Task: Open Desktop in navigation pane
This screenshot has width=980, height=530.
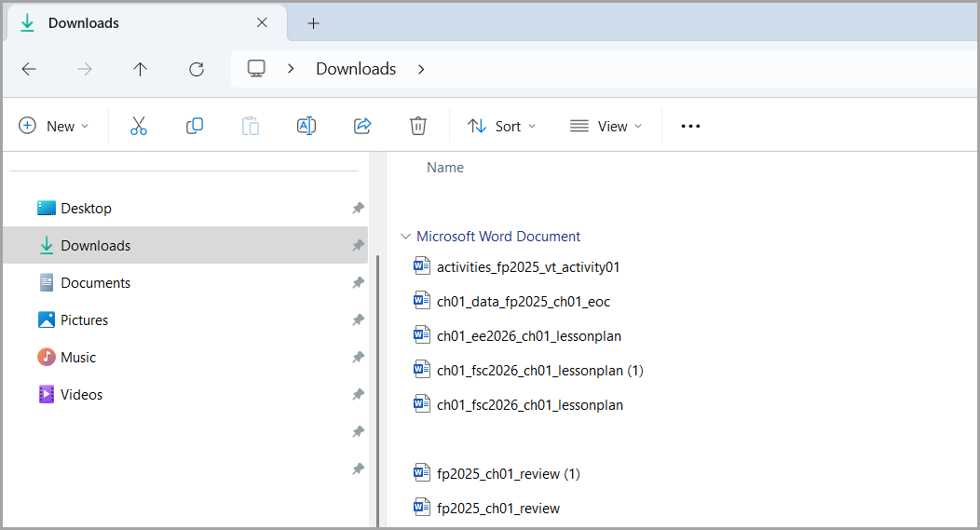Action: (x=87, y=208)
